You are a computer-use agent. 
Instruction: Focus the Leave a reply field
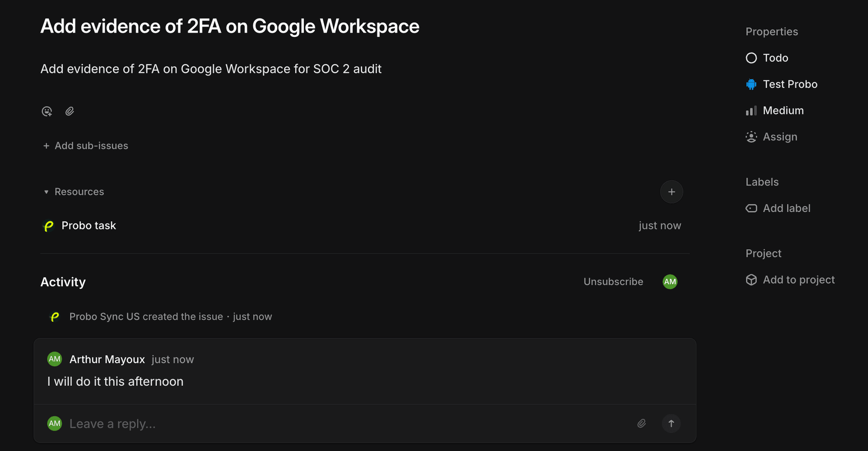[x=347, y=424]
